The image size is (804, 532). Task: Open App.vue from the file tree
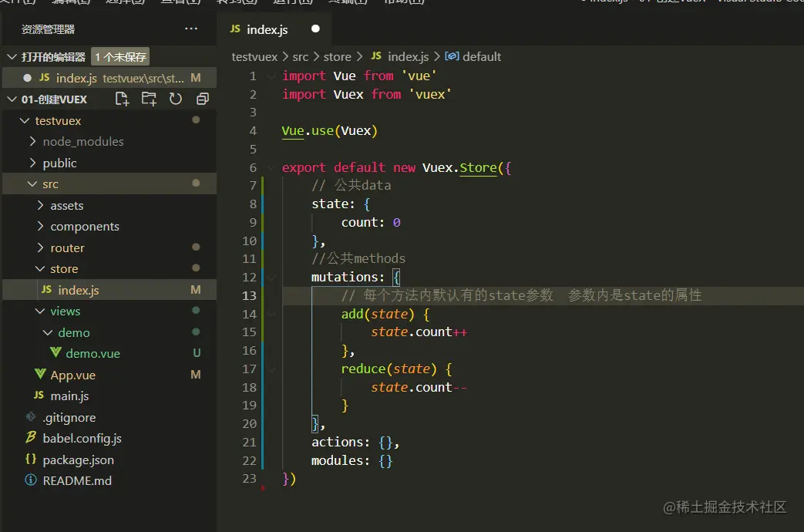(109, 375)
